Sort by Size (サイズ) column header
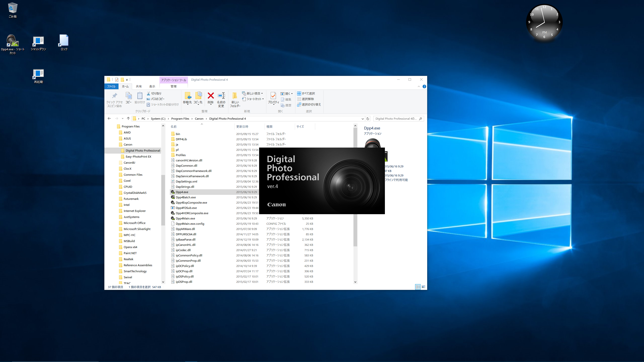This screenshot has height=362, width=644. tap(305, 127)
